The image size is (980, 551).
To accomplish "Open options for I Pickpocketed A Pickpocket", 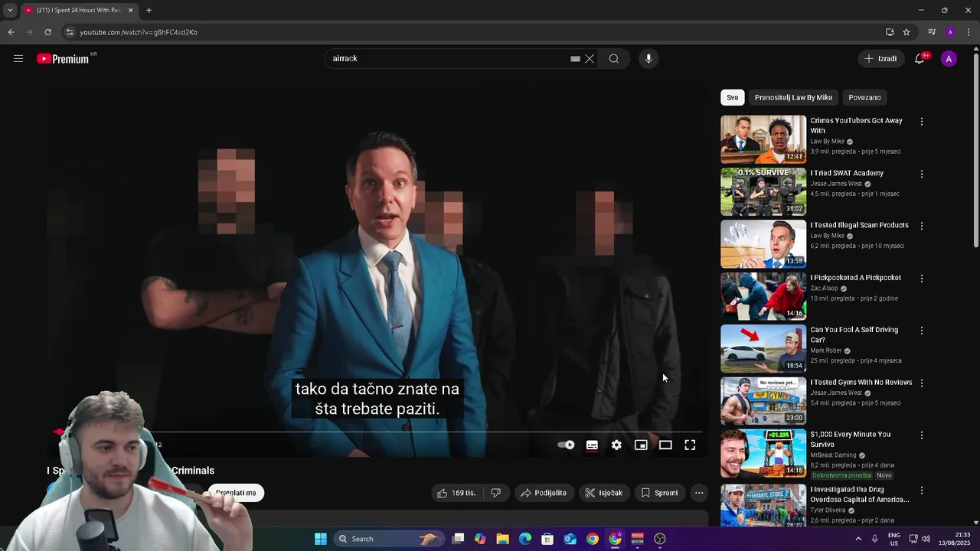I will [922, 279].
